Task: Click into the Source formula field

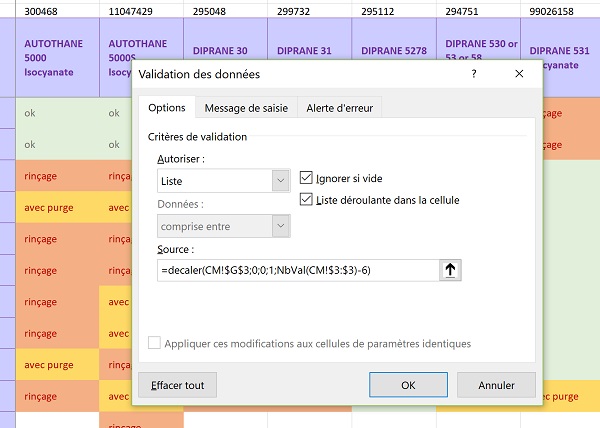Action: point(298,270)
